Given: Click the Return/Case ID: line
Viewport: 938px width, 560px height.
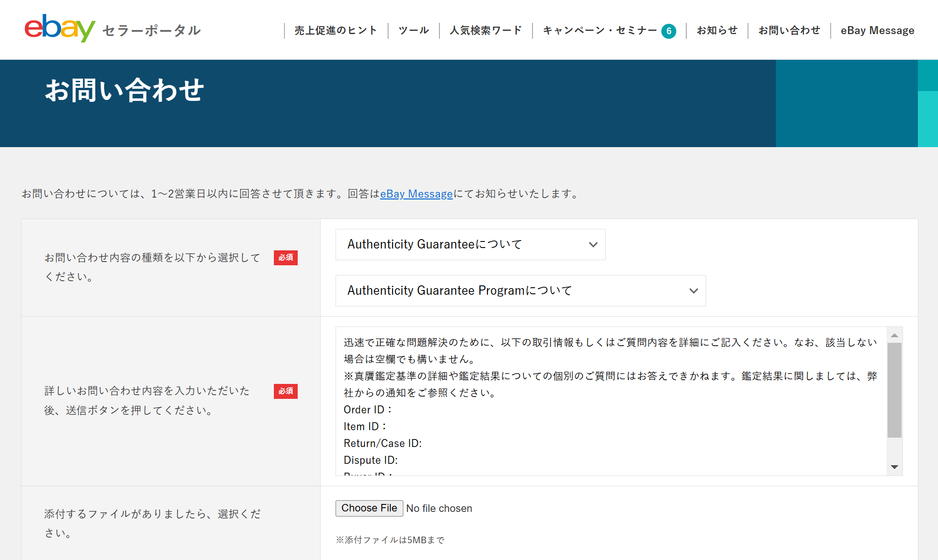Looking at the screenshot, I should point(383,443).
